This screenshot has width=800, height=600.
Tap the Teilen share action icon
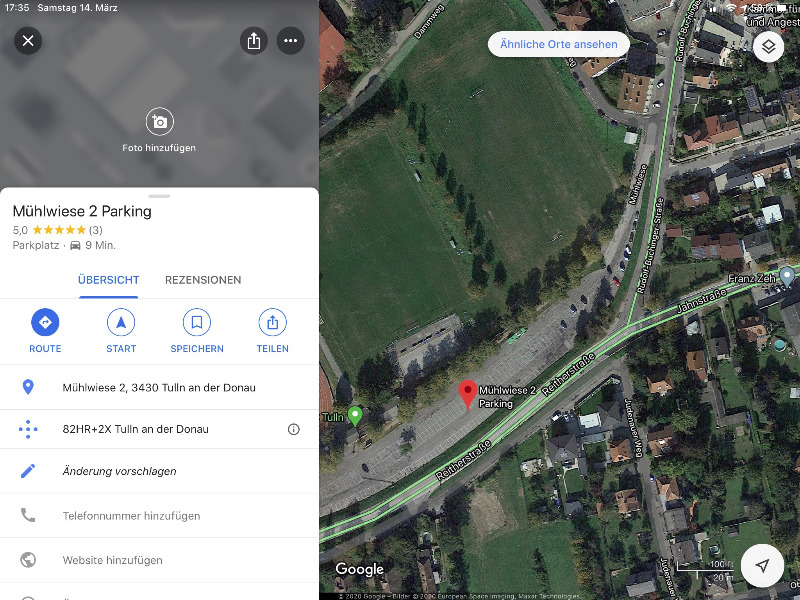click(x=272, y=322)
